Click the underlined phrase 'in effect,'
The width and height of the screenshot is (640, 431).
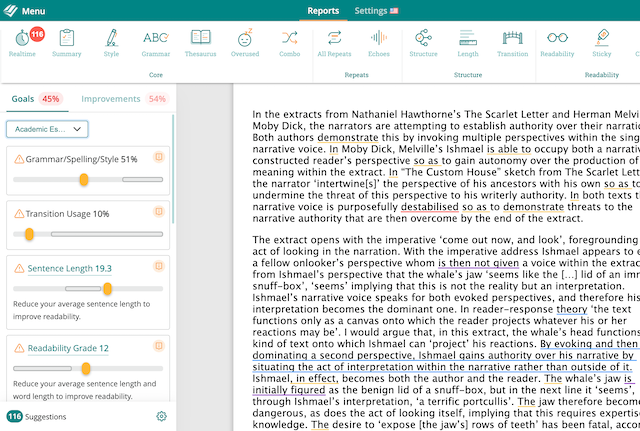coord(317,378)
